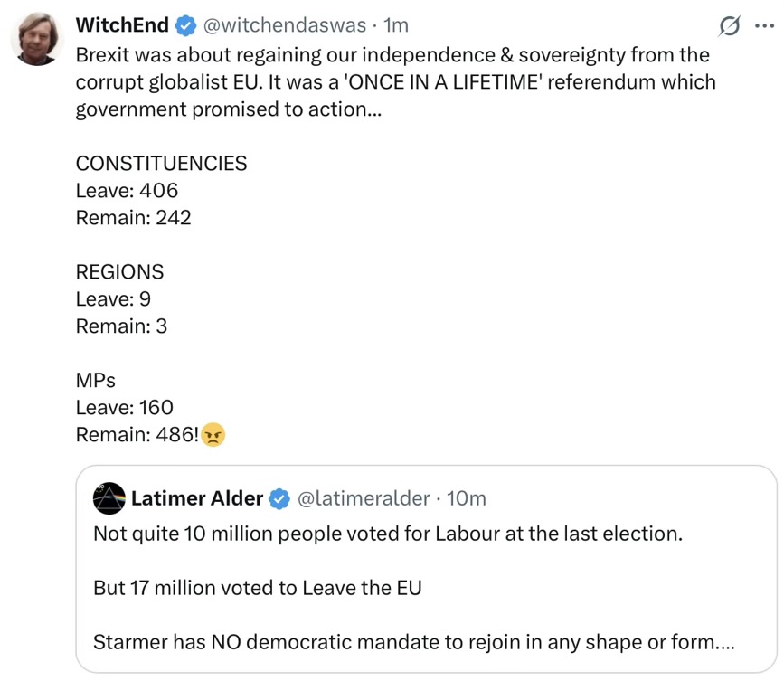The image size is (784, 681).
Task: Click 'Starmer has NO democratic mandate' line
Action: pos(414,642)
